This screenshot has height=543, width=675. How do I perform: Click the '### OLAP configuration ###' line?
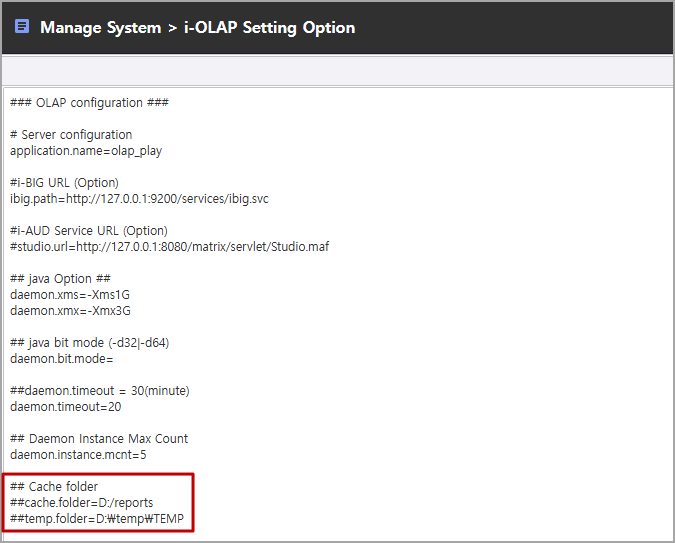[x=90, y=102]
